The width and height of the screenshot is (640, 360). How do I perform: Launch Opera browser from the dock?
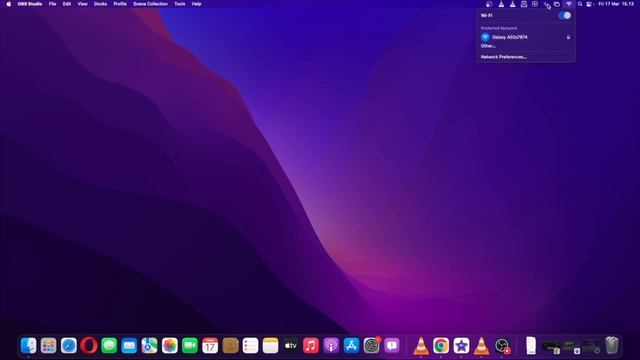pyautogui.click(x=89, y=346)
